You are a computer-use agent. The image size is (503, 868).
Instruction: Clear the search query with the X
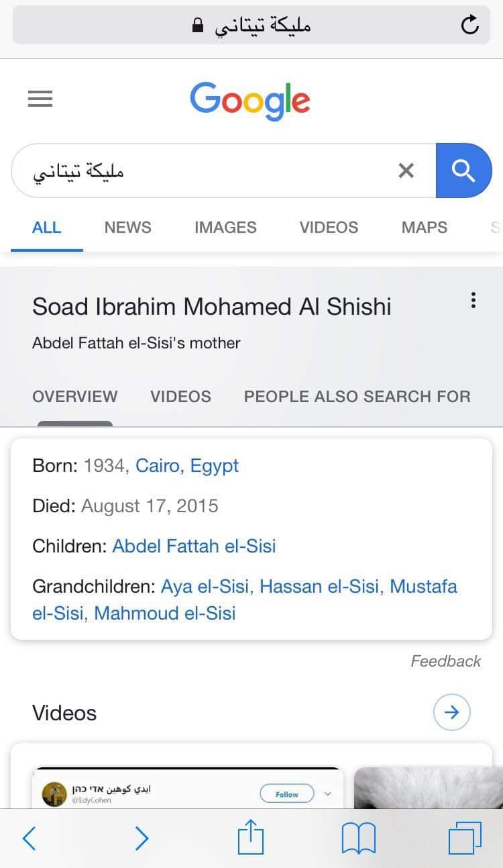[x=406, y=171]
